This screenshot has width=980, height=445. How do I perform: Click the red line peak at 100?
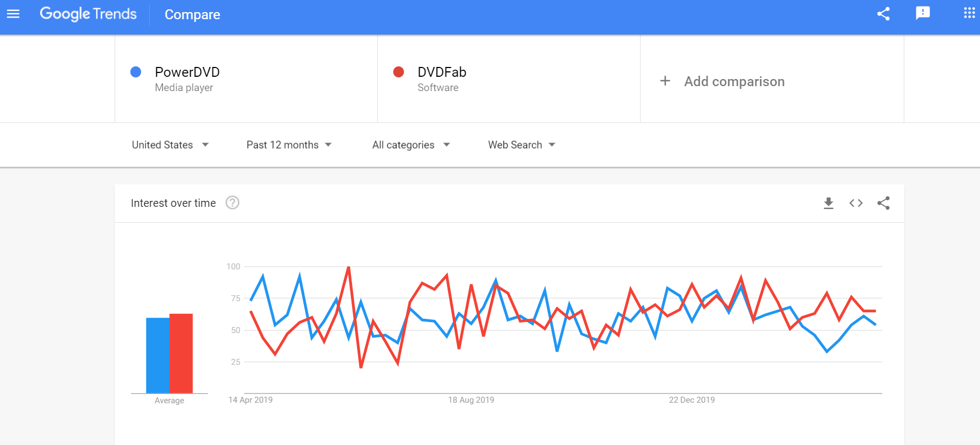tap(348, 267)
